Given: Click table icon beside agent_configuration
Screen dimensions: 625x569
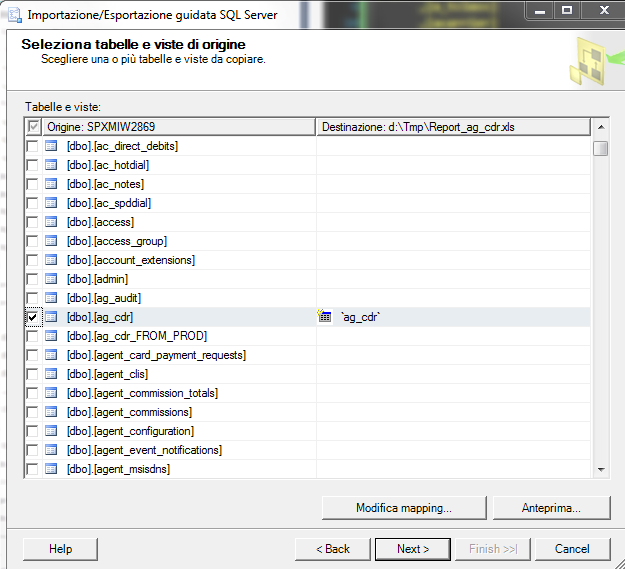Looking at the screenshot, I should 51,431.
